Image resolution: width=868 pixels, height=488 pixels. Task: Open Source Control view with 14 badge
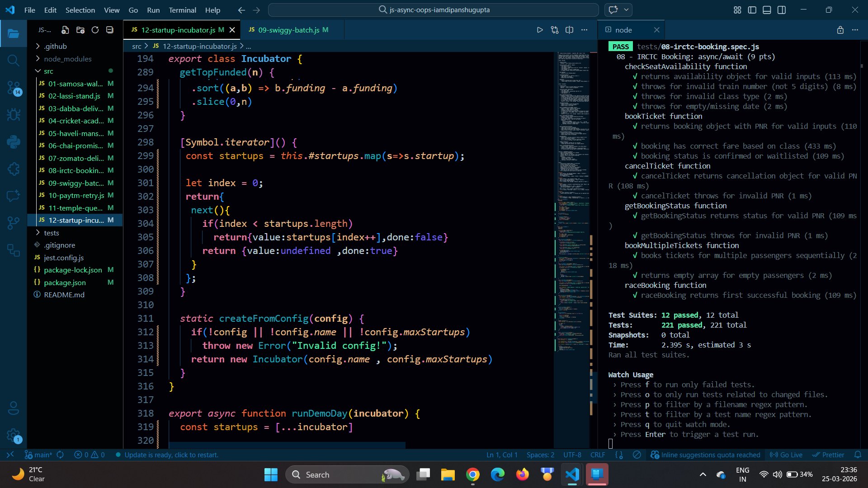pos(14,87)
